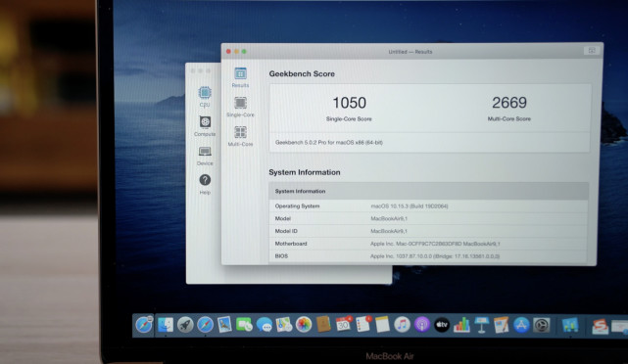
Task: Launch FaceTime from the dock
Action: [244, 325]
